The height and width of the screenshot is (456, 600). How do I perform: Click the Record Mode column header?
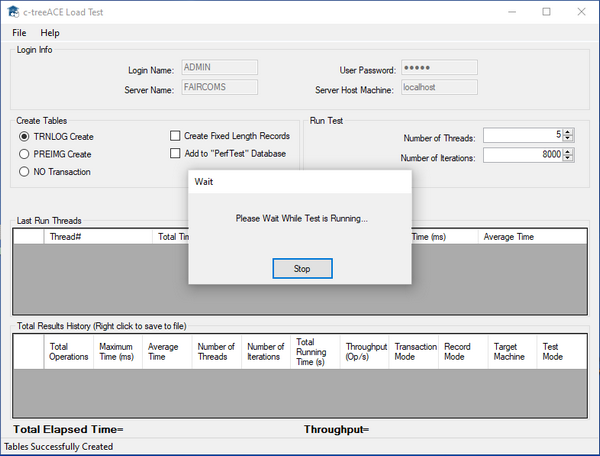coord(463,352)
